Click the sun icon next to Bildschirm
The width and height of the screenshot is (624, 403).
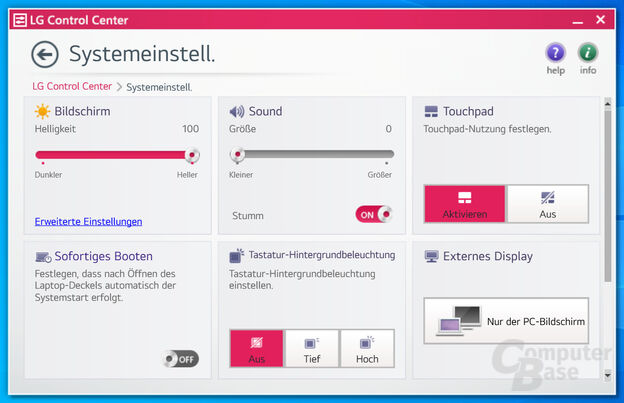[x=42, y=111]
